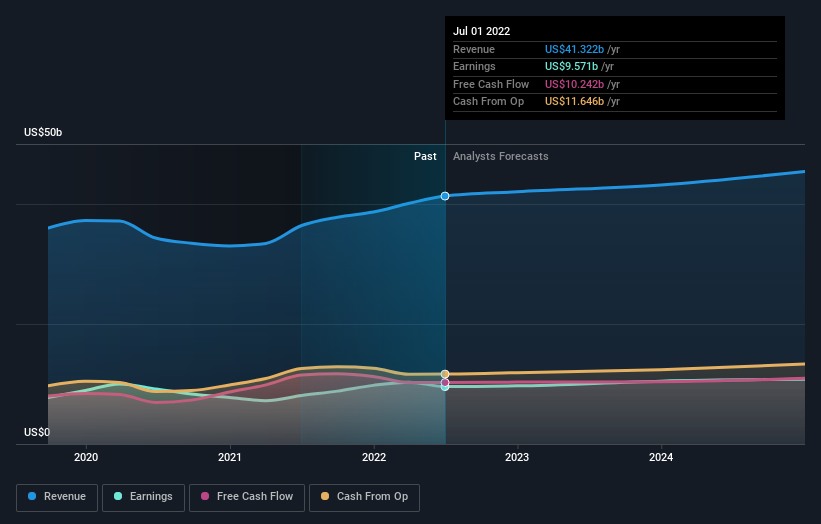The height and width of the screenshot is (524, 821).
Task: Click the Earnings marker dot on chart
Action: point(445,387)
